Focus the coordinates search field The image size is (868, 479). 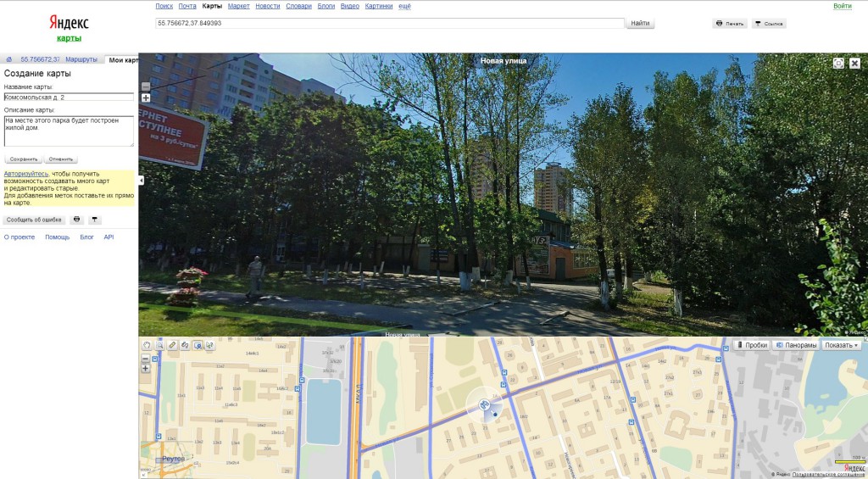(x=390, y=23)
